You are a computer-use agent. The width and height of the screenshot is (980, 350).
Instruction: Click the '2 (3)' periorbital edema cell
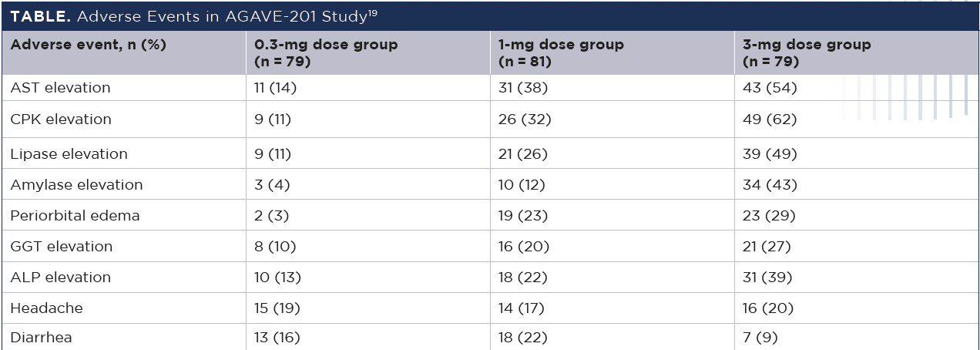(271, 216)
